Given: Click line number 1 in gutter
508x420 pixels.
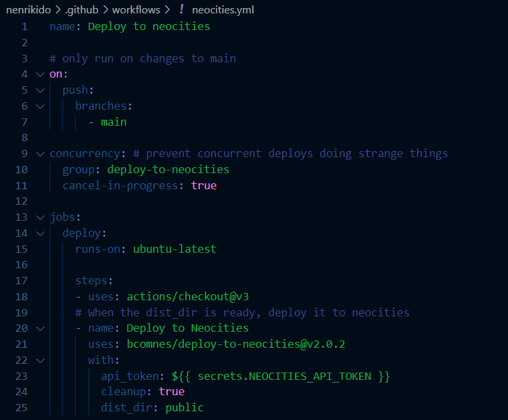Looking at the screenshot, I should (25, 27).
